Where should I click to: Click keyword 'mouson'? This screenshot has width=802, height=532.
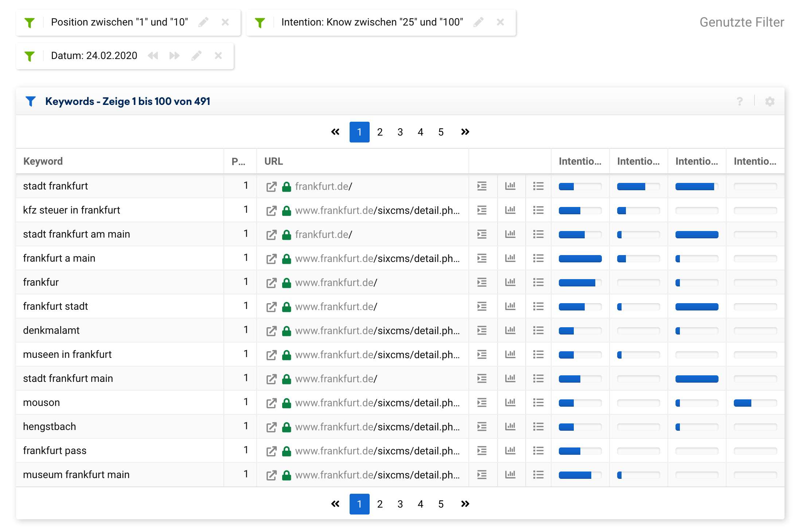click(41, 402)
